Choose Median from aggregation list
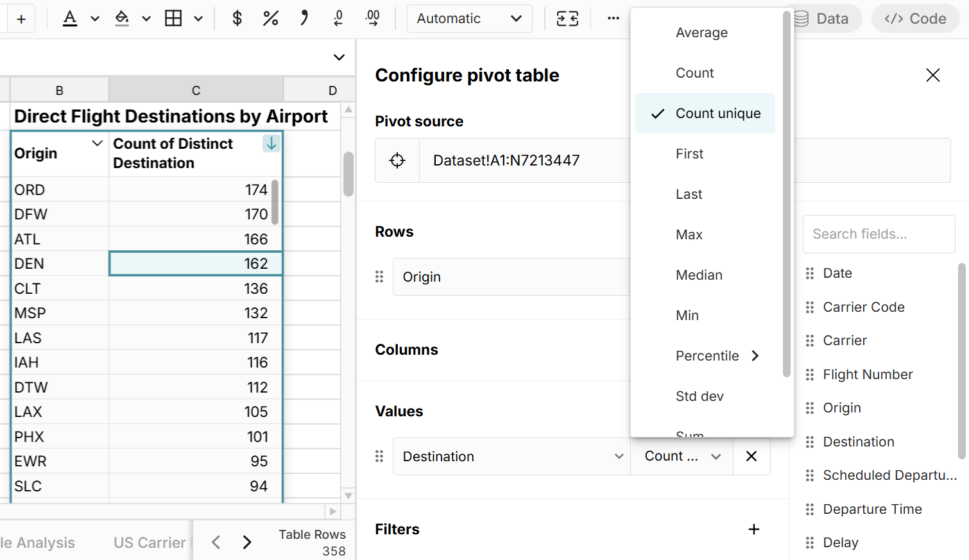Viewport: 969px width, 560px height. click(x=699, y=275)
